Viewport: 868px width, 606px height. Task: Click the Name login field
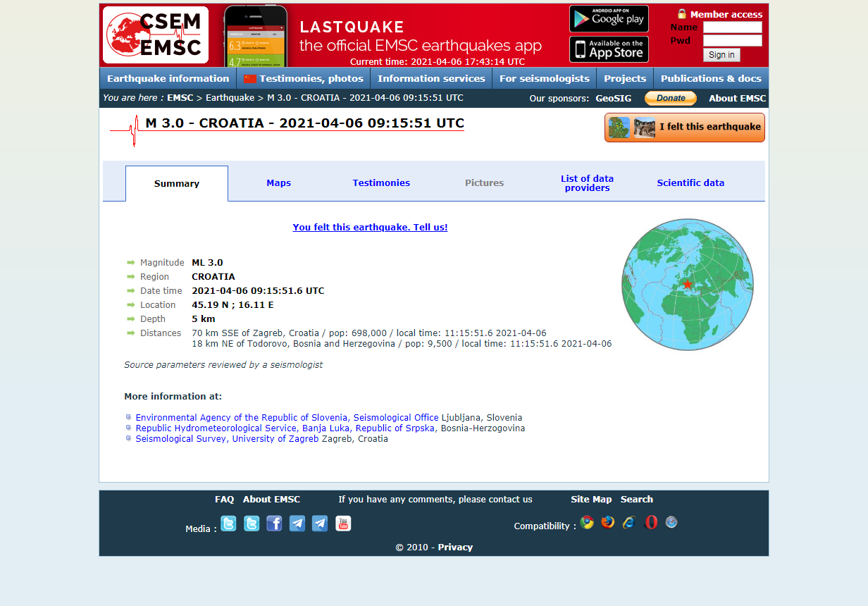(732, 27)
